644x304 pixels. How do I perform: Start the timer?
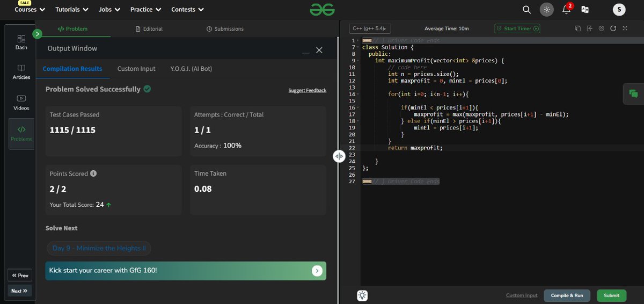(x=517, y=28)
